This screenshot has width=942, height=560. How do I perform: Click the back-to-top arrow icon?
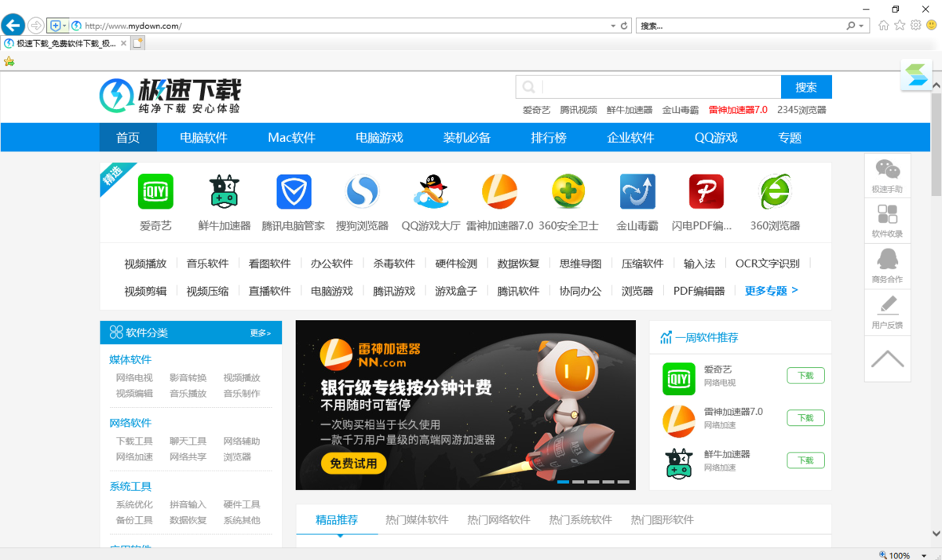[888, 359]
